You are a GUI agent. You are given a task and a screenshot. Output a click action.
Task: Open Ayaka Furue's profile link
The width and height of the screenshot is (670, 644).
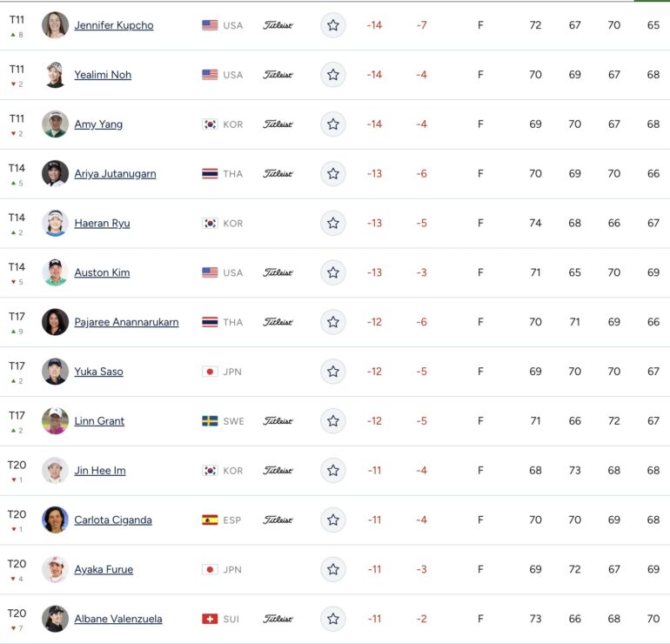click(104, 569)
